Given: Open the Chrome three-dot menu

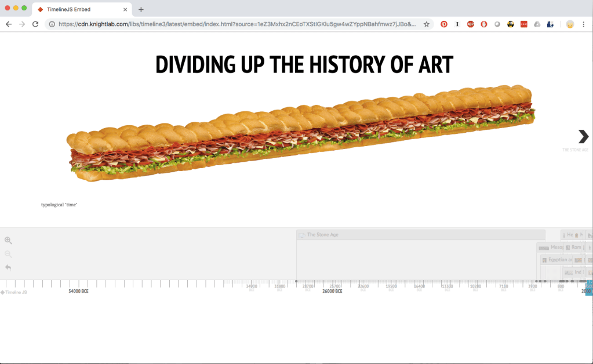Looking at the screenshot, I should click(584, 24).
